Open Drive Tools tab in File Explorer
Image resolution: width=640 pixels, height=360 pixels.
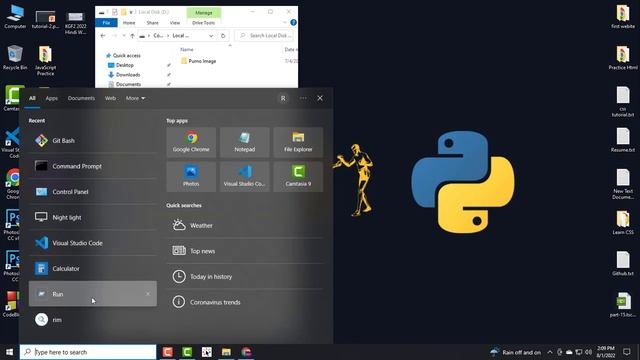[x=203, y=23]
